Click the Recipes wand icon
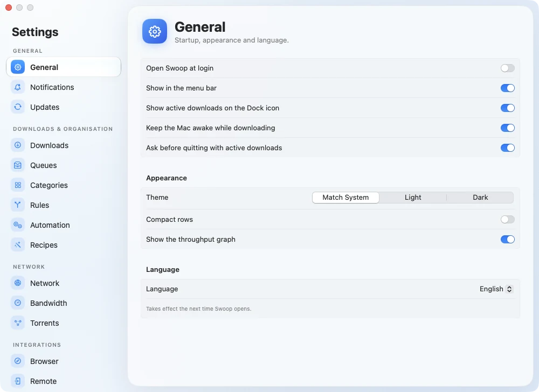The height and width of the screenshot is (392, 539). point(18,245)
